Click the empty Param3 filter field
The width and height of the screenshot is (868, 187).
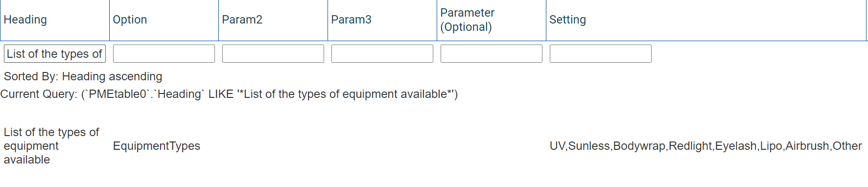[x=382, y=54]
